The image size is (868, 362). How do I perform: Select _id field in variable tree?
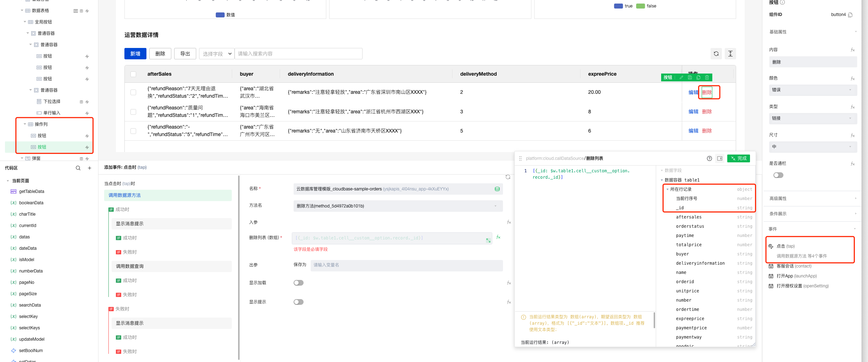[x=680, y=208]
